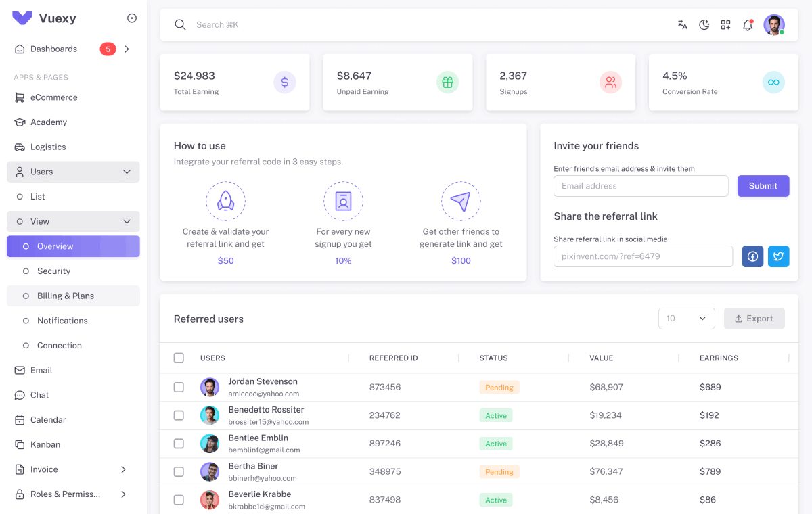This screenshot has width=812, height=514.
Task: Share referral link on Facebook
Action: click(752, 256)
